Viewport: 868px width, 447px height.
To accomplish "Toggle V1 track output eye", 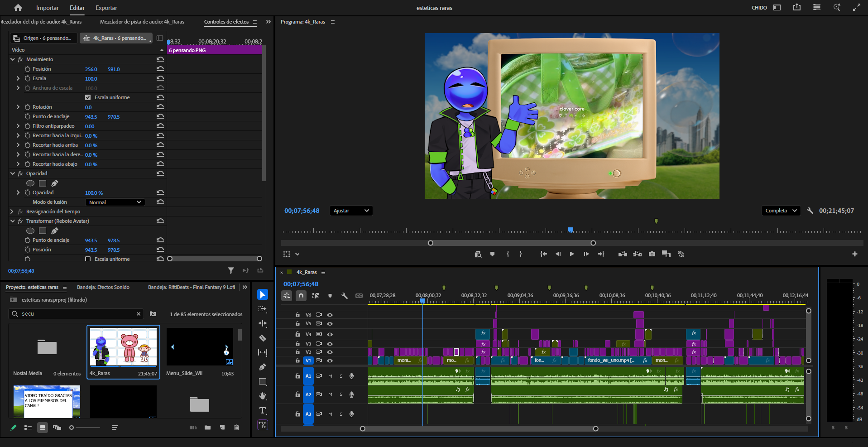I will pyautogui.click(x=330, y=360).
